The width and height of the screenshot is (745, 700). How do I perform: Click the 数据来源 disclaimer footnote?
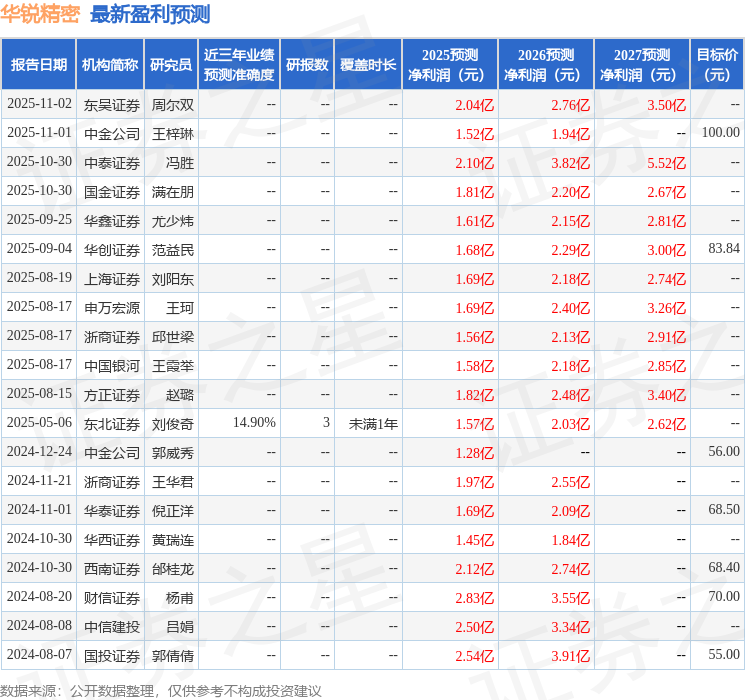coord(161,690)
